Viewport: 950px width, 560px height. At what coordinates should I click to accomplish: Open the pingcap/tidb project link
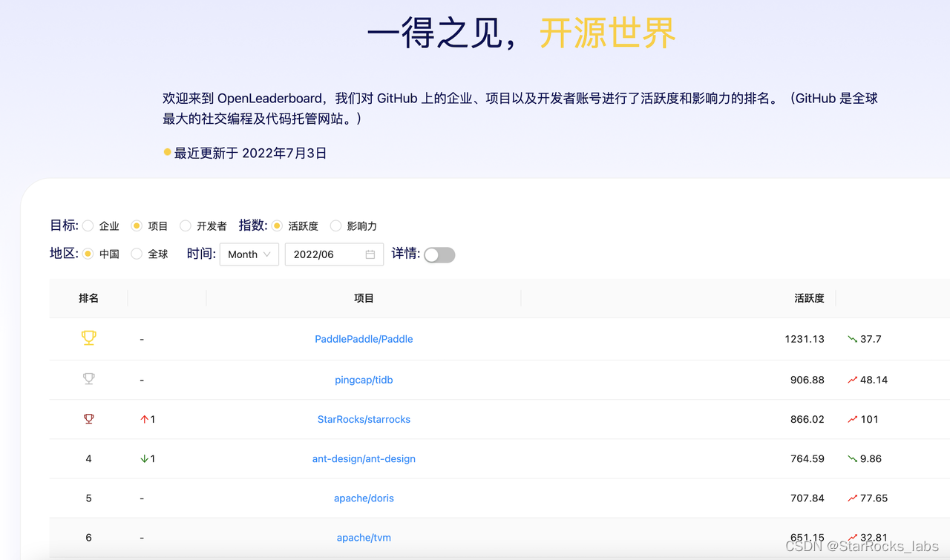[x=364, y=380]
